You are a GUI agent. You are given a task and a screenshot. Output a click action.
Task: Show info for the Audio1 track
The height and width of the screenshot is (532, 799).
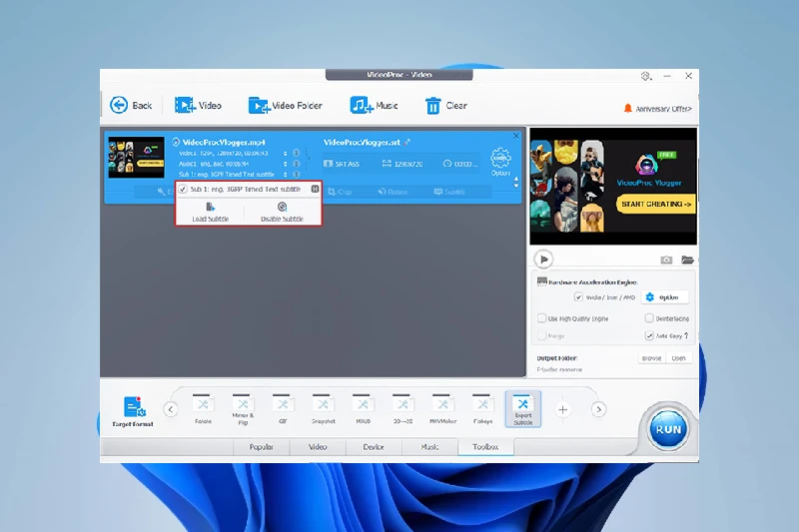click(296, 164)
